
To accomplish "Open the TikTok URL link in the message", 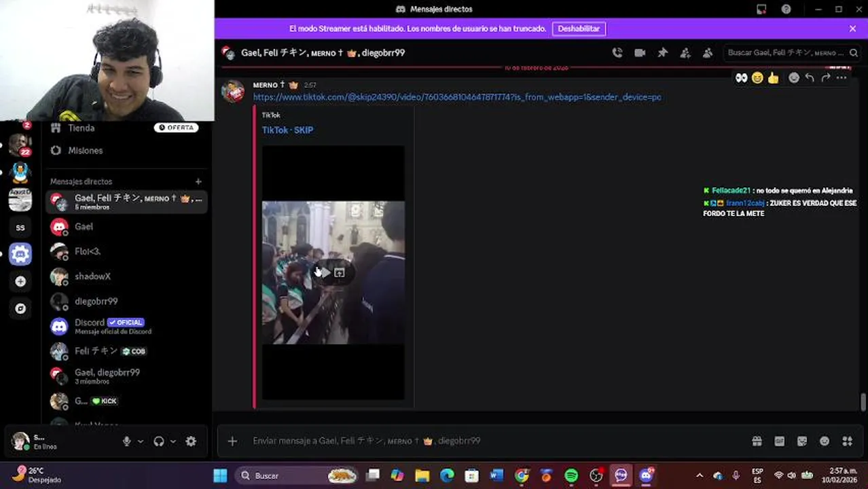I will [456, 97].
